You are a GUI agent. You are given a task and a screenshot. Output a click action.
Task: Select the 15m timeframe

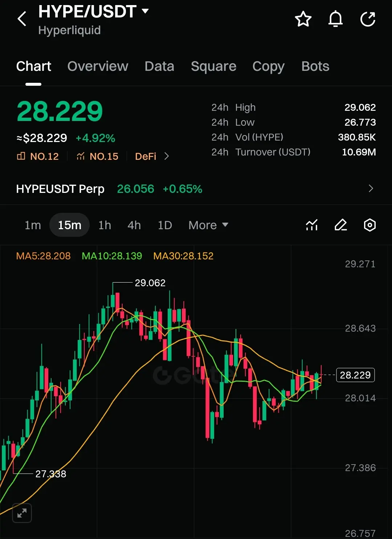click(70, 225)
